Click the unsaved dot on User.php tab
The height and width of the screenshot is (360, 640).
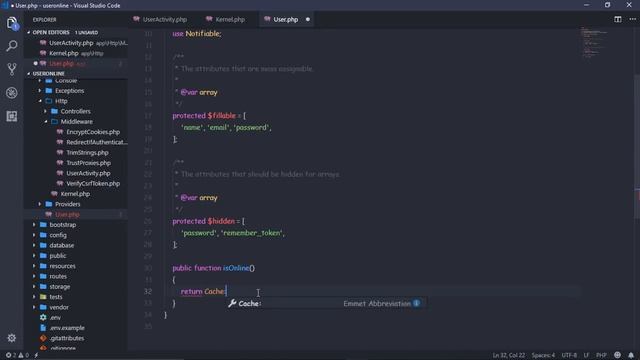click(308, 19)
